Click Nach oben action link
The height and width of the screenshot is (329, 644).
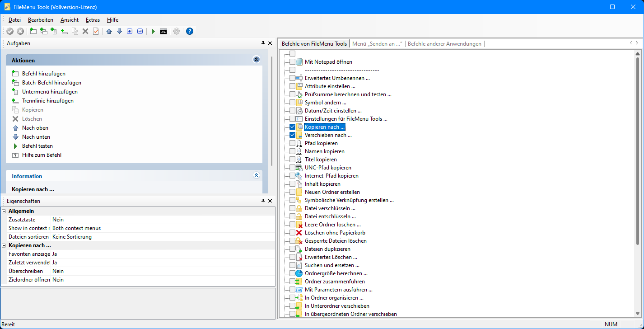click(x=36, y=128)
